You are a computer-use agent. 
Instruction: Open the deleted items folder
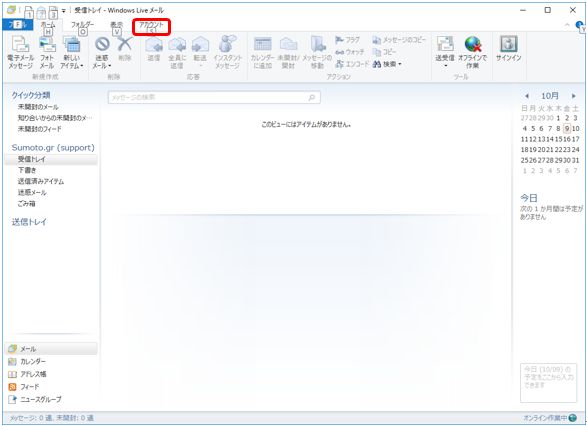26,204
